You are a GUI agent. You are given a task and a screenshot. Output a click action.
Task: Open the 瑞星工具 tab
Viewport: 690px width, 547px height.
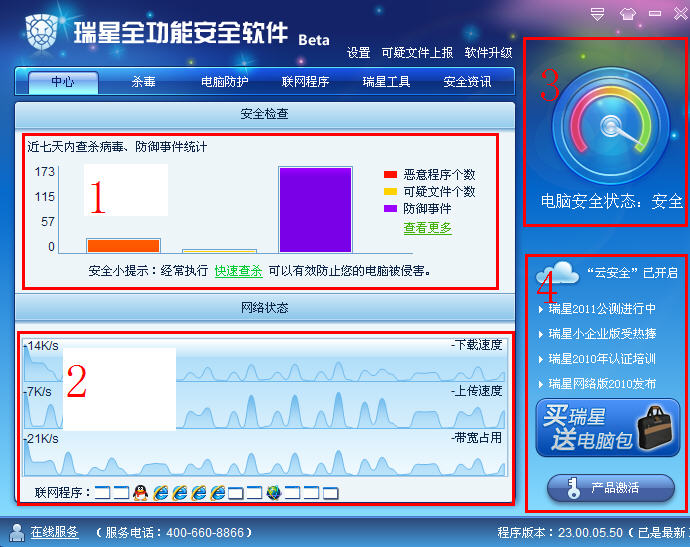(x=386, y=82)
